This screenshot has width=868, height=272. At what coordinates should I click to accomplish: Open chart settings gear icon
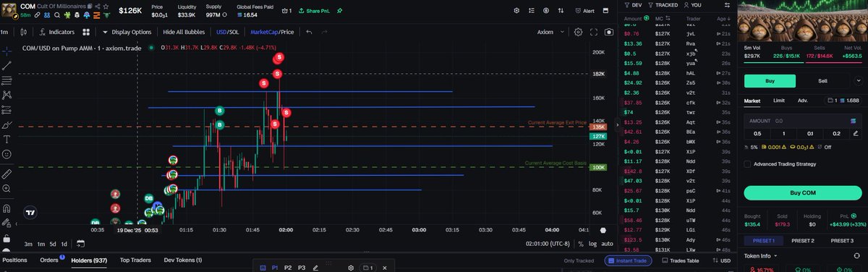(x=578, y=32)
